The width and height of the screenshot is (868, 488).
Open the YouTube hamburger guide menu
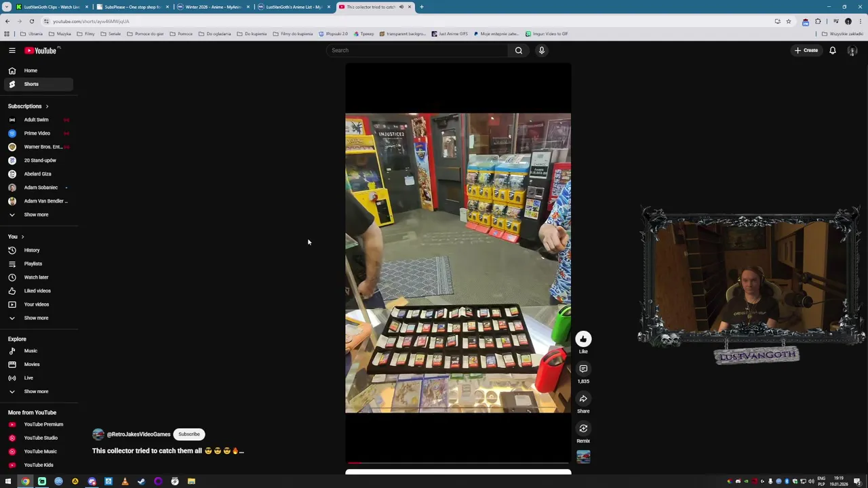(x=12, y=50)
